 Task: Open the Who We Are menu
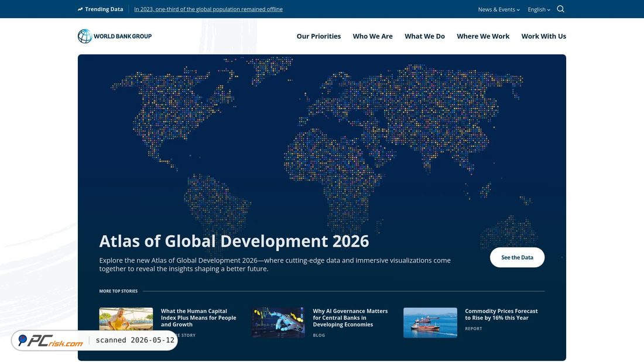372,36
